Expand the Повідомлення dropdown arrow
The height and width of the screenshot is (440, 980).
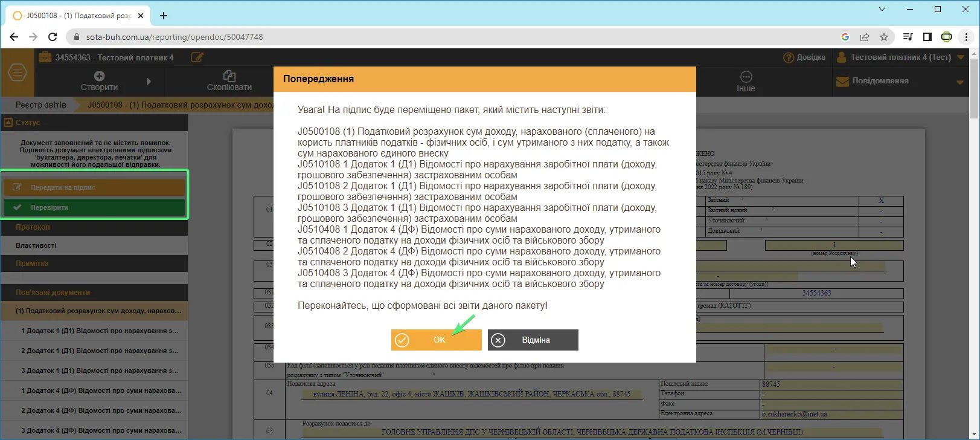point(960,82)
